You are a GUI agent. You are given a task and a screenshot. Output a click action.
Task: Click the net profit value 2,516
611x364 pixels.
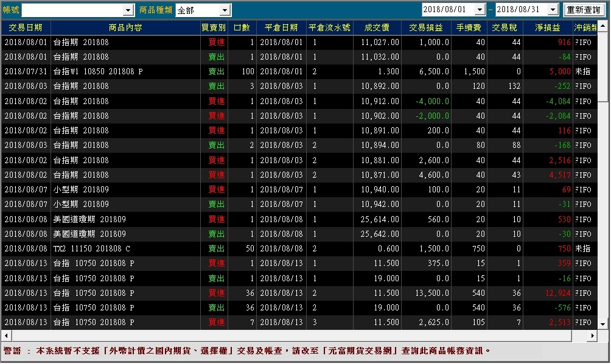click(560, 161)
